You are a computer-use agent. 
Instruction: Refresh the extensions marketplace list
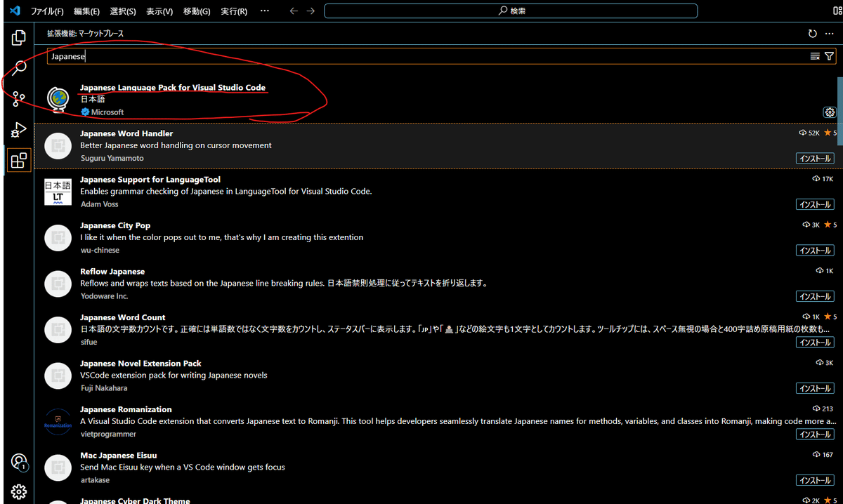click(x=813, y=33)
